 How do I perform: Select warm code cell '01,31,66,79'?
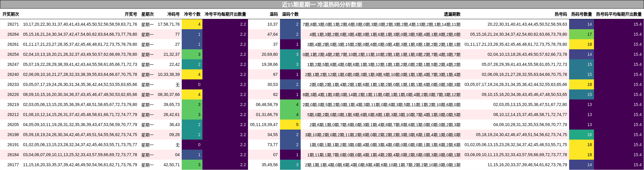click(267, 115)
